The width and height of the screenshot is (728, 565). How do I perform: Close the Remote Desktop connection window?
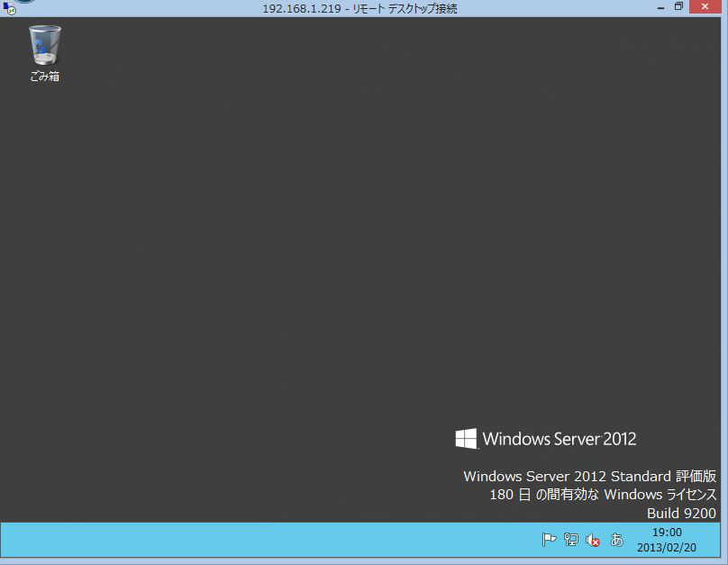click(705, 6)
